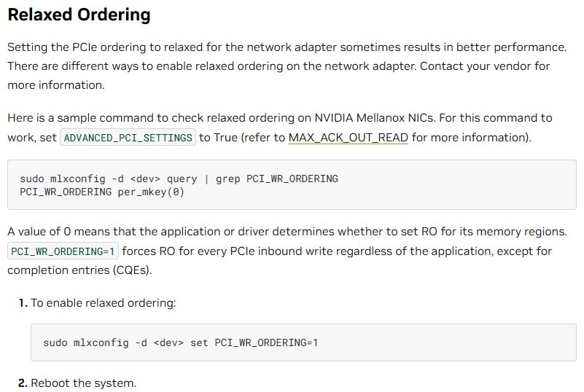
Task: Click the mlxconfig query command line
Action: [179, 179]
